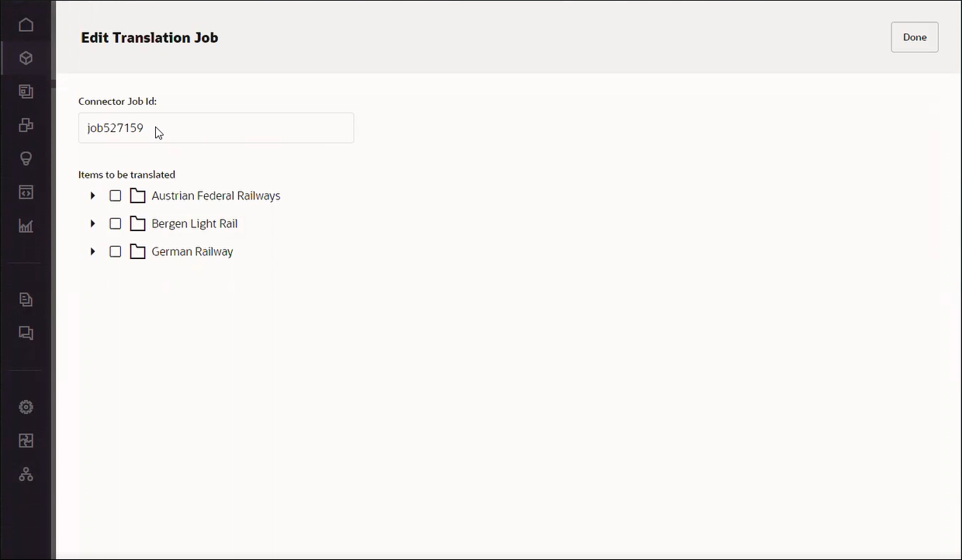Open the Recommendations lightbulb icon
Screen dimensions: 962x560
click(26, 158)
